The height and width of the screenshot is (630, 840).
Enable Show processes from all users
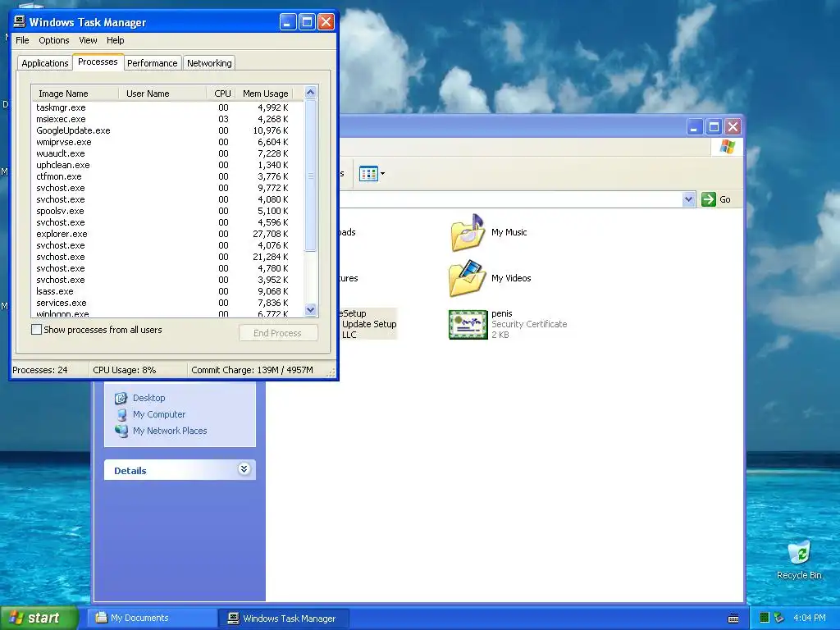tap(36, 330)
